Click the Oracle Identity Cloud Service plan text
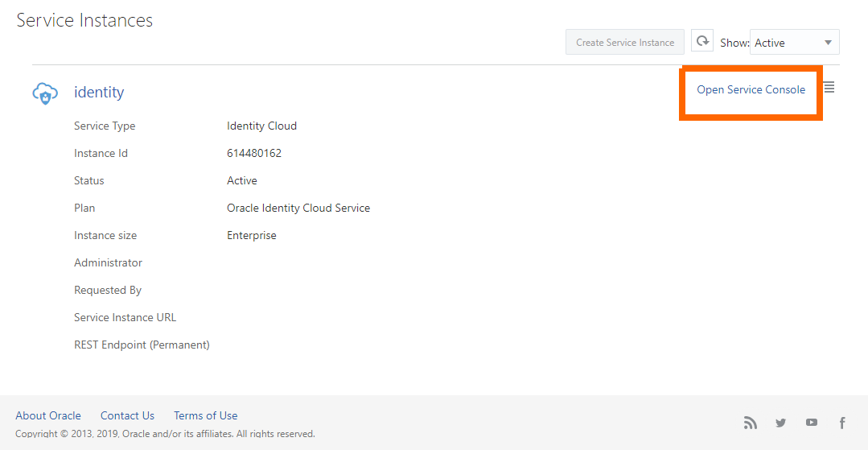The width and height of the screenshot is (868, 450). tap(298, 208)
